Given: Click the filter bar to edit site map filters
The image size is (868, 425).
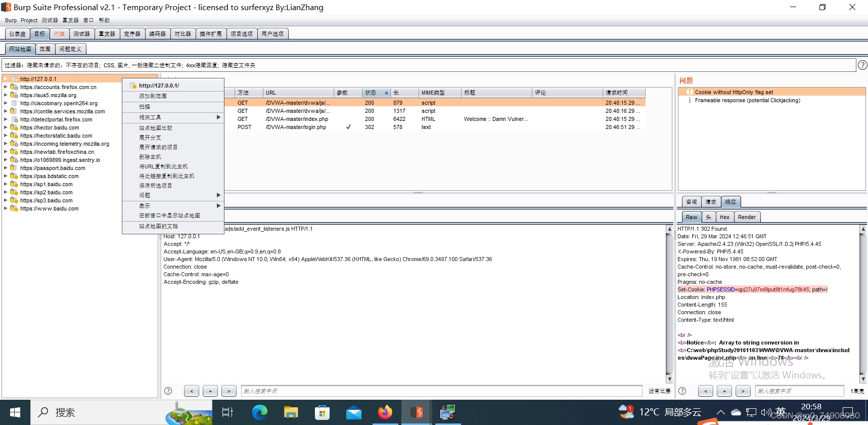Looking at the screenshot, I should tap(428, 65).
